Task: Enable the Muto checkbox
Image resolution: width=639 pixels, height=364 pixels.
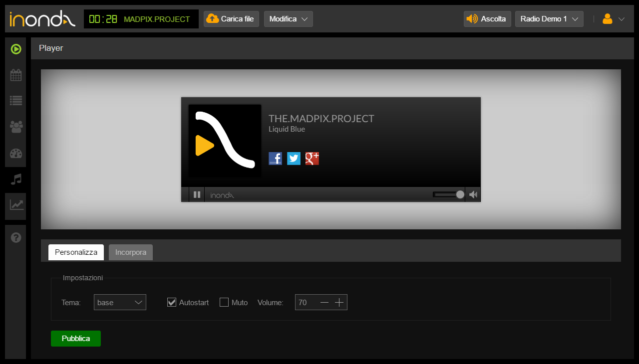Action: (x=224, y=302)
